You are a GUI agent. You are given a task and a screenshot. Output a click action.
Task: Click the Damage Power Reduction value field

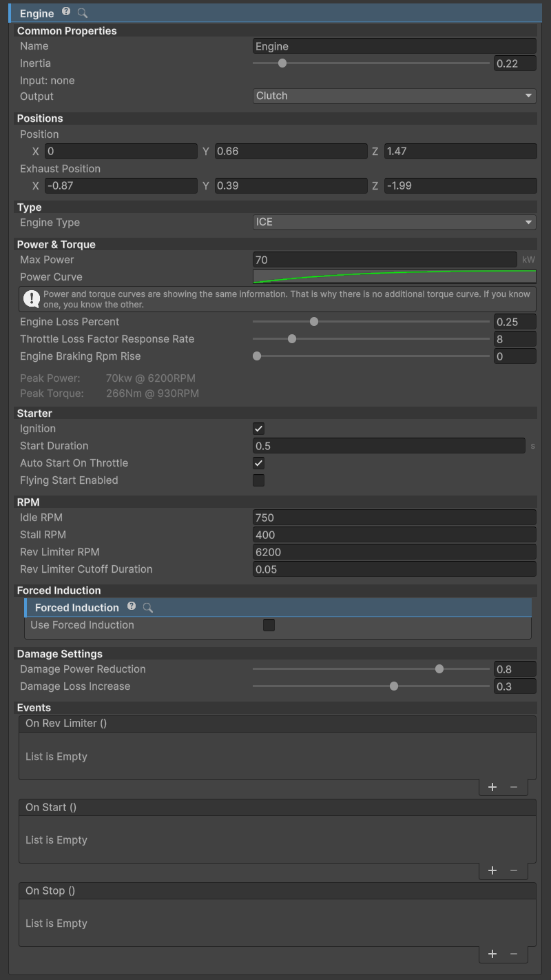point(515,669)
